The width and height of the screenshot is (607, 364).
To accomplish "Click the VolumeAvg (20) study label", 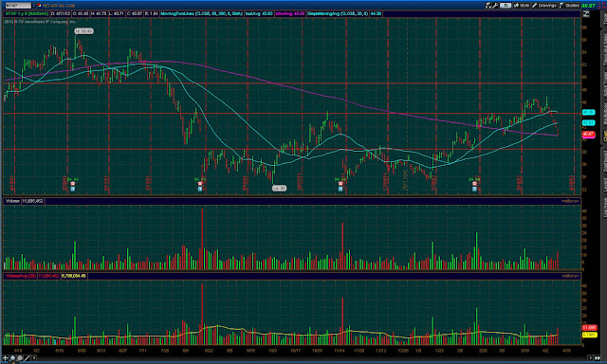I will (21, 276).
